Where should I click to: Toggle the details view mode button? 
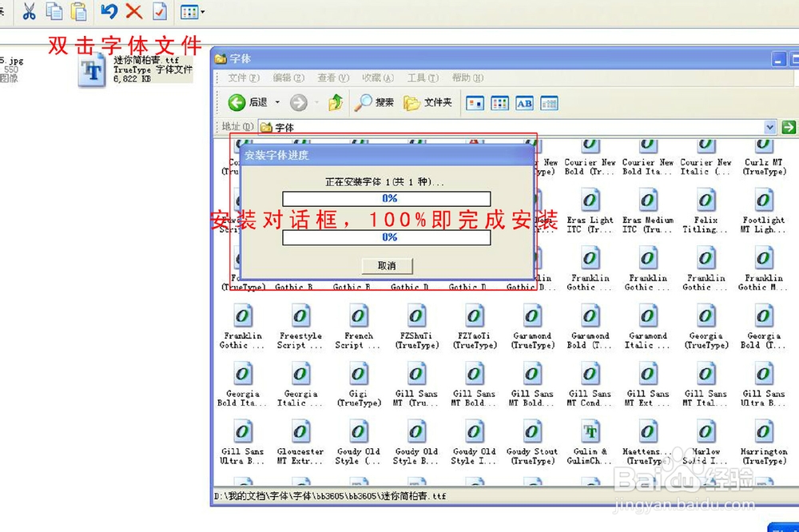click(550, 104)
